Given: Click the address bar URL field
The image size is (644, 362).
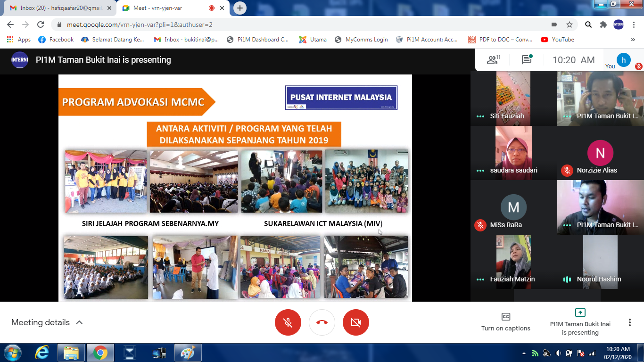Looking at the screenshot, I should click(x=283, y=25).
